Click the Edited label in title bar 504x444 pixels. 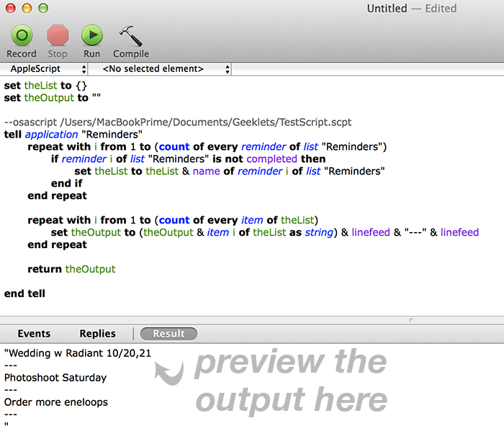pos(441,9)
